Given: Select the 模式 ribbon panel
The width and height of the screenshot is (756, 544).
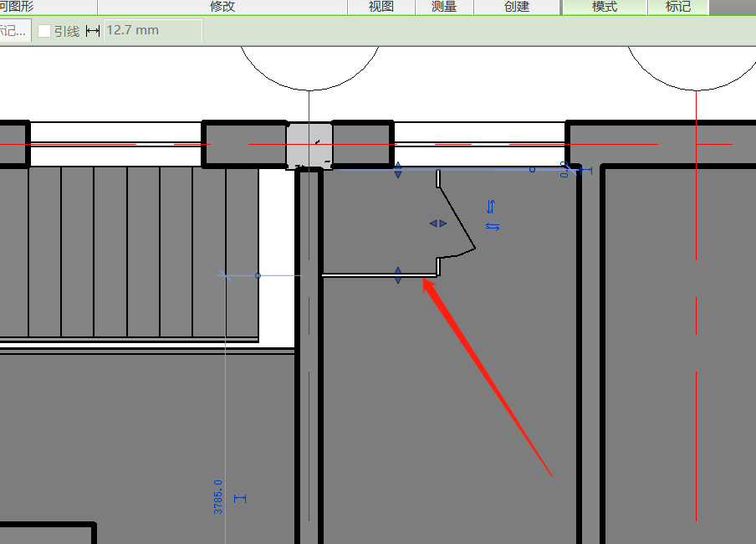Looking at the screenshot, I should click(x=604, y=7).
